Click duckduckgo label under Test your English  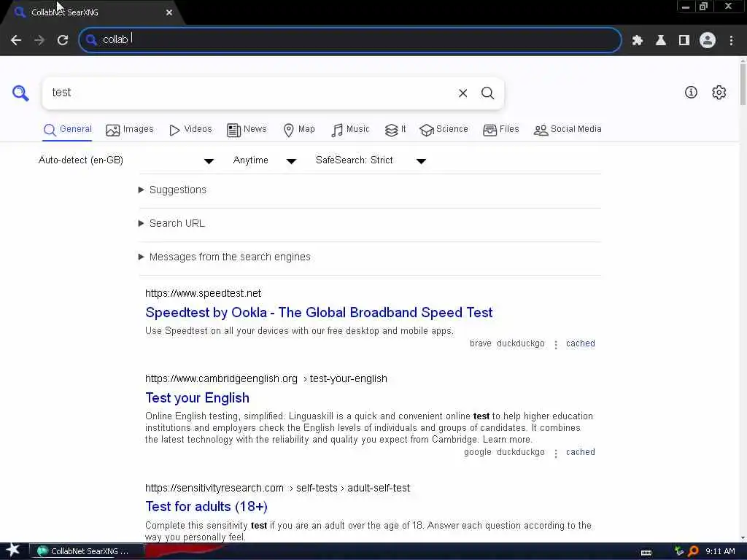(520, 452)
